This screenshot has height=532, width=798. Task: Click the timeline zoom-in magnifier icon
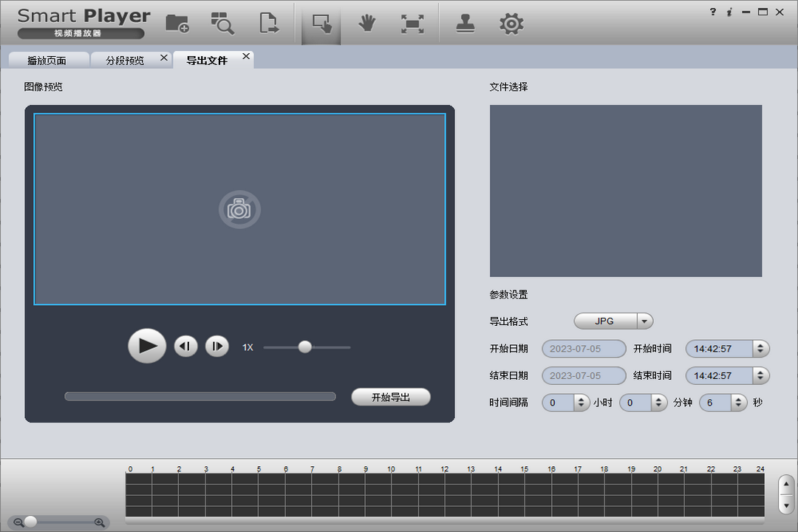coord(100,522)
